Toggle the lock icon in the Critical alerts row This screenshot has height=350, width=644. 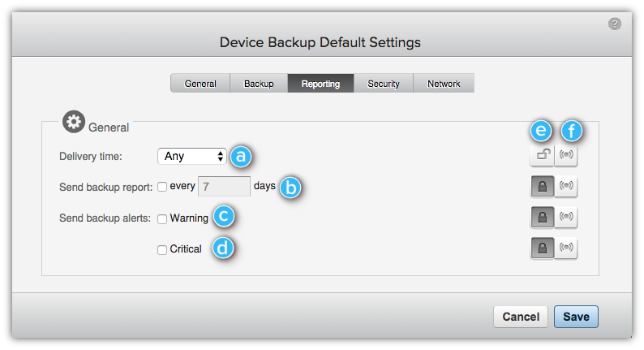coord(542,248)
